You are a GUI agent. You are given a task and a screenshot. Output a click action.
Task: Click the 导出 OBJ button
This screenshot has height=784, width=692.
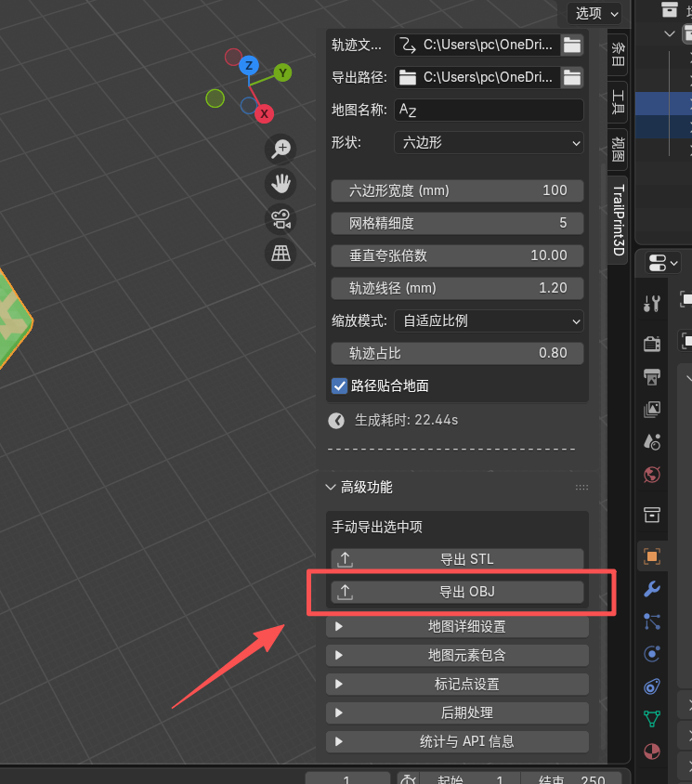coord(457,592)
